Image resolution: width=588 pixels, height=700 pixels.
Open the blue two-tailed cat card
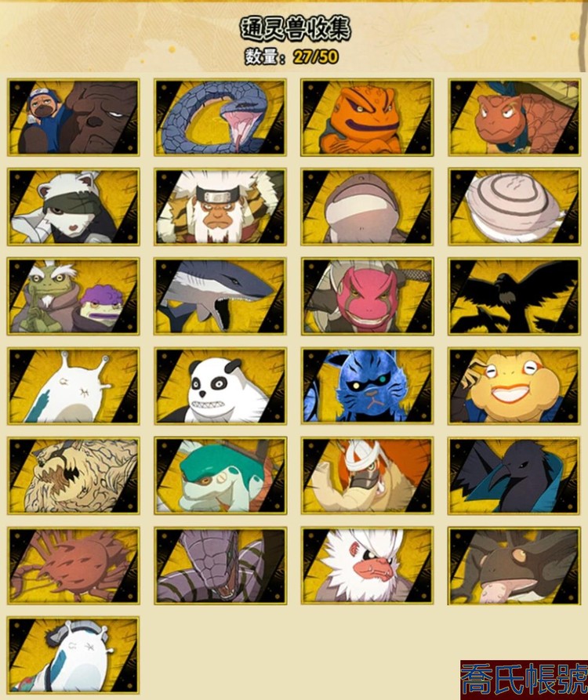pos(367,386)
